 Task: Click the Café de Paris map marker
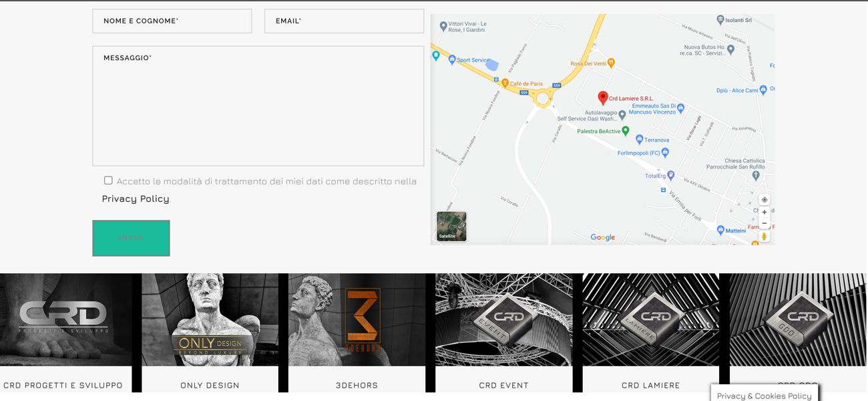click(505, 84)
